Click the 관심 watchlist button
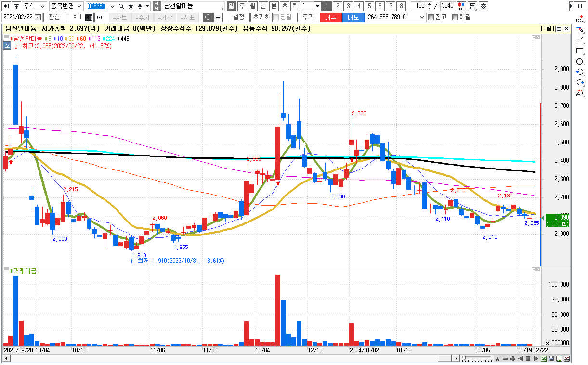 (54, 17)
